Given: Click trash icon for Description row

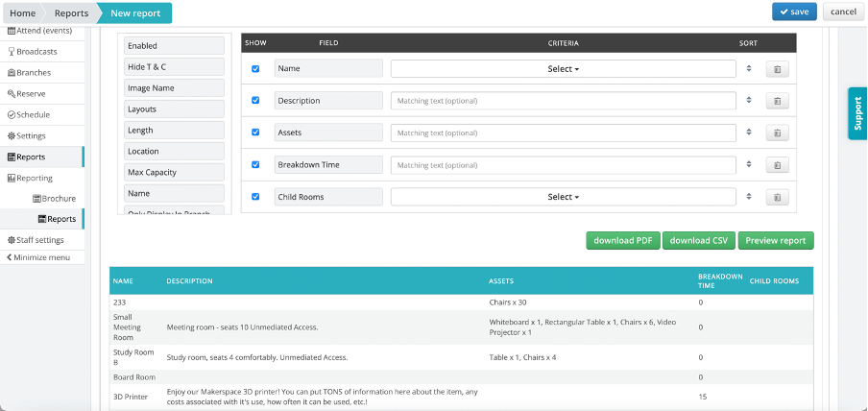Looking at the screenshot, I should point(778,101).
